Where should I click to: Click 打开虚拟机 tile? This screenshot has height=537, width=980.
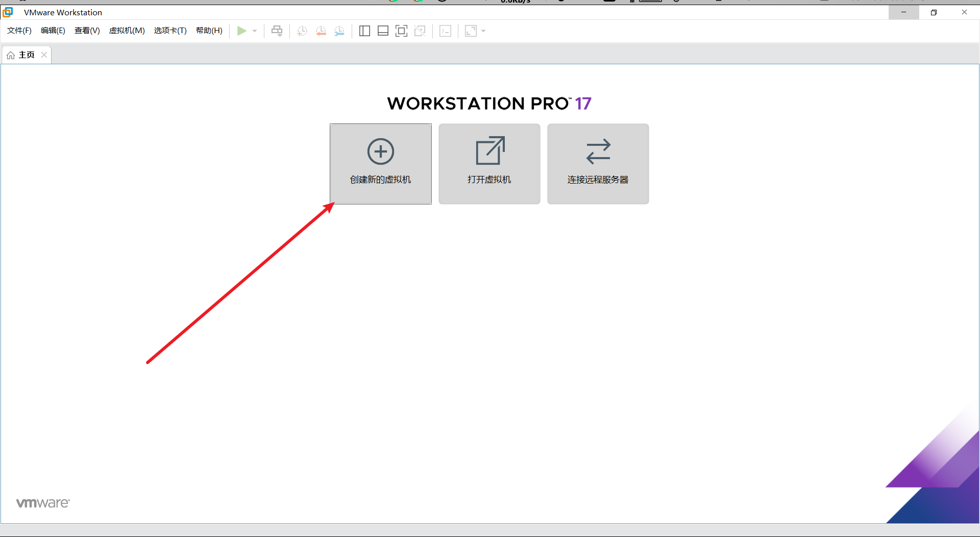click(489, 164)
